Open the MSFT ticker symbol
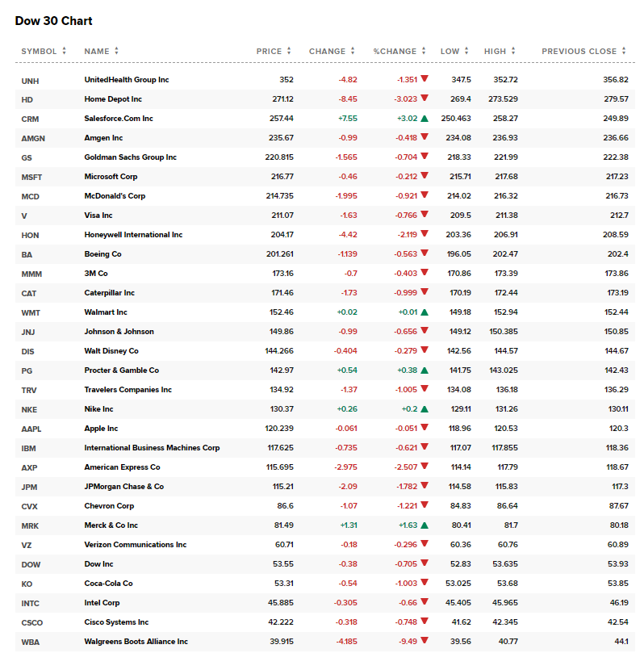Image resolution: width=644 pixels, height=653 pixels. point(31,178)
